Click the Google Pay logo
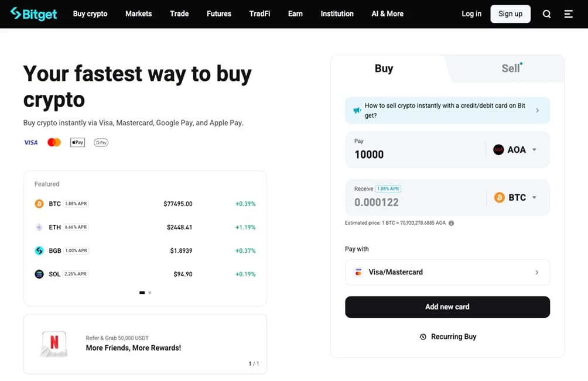This screenshot has width=588, height=381. tap(101, 142)
